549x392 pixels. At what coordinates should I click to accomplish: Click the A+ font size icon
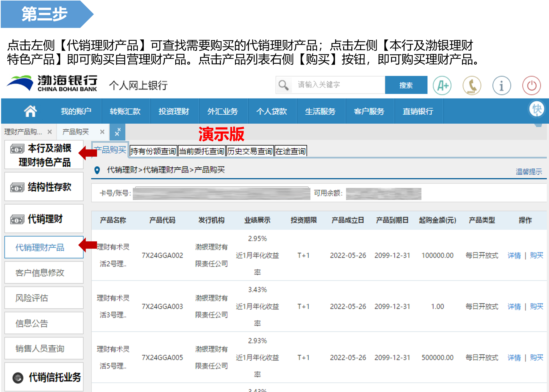442,85
